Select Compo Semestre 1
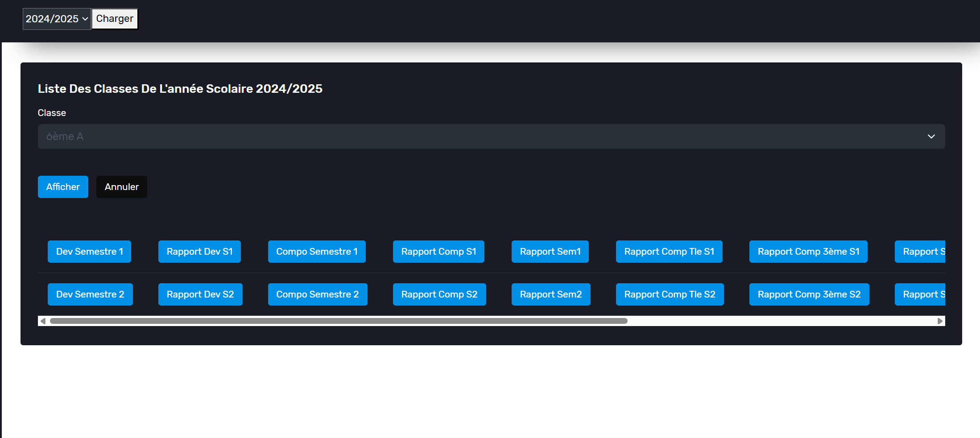Screen dimensions: 980x438 click(317, 252)
